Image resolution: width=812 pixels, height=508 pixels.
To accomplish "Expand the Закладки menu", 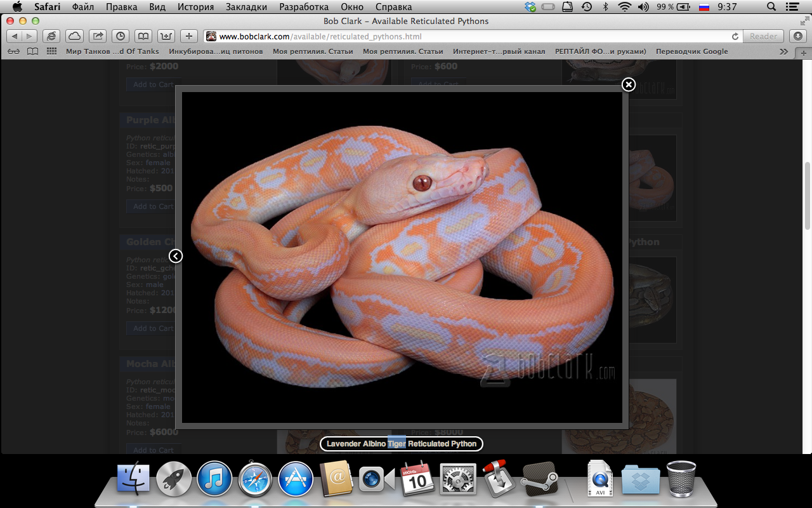I will pyautogui.click(x=246, y=6).
